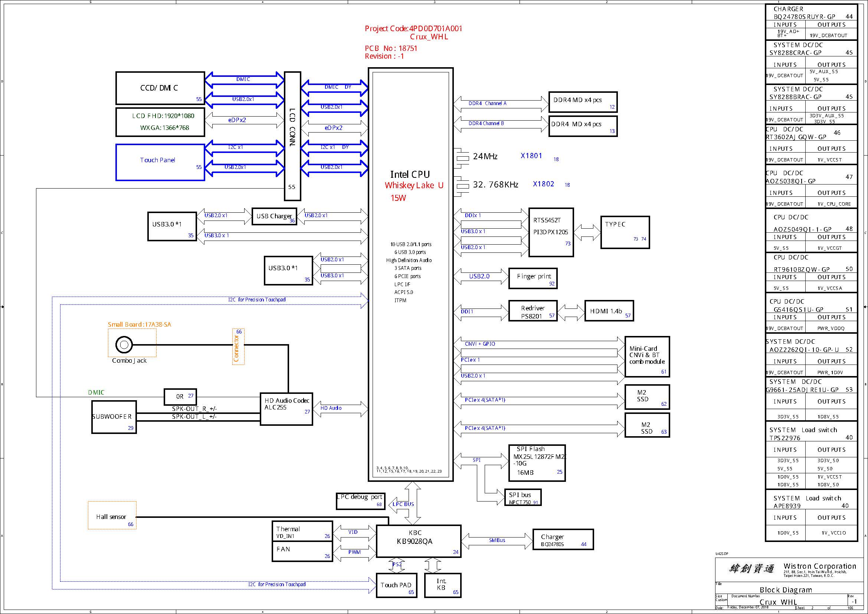The image size is (868, 614).
Task: Select the Mini-Card CNVi & BT module block
Action: click(647, 356)
